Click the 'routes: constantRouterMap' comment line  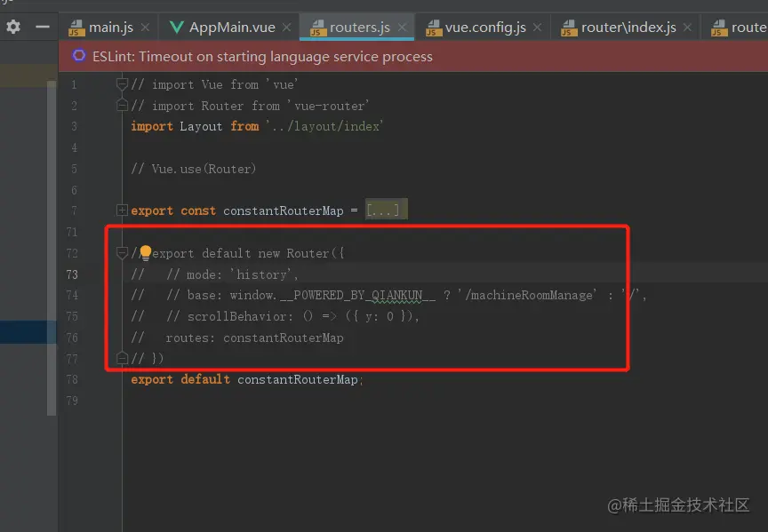(x=237, y=338)
